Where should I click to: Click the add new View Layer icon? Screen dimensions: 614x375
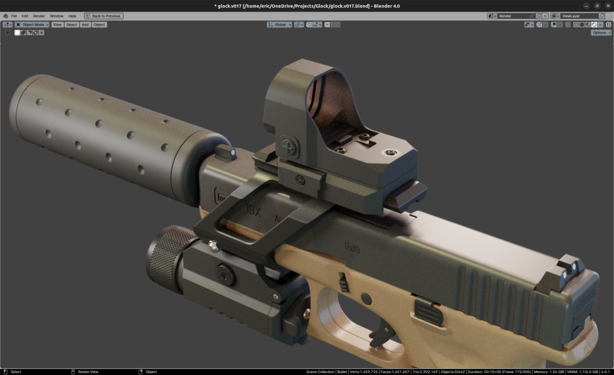[x=602, y=16]
